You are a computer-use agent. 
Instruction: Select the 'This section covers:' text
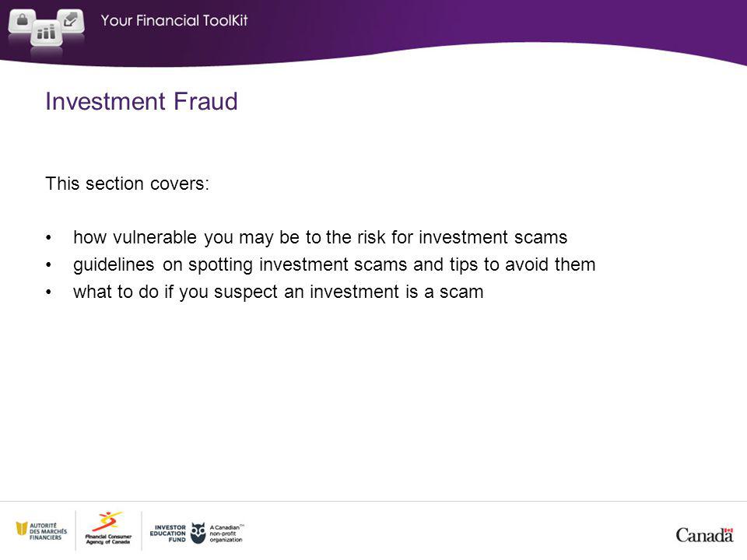click(x=127, y=184)
